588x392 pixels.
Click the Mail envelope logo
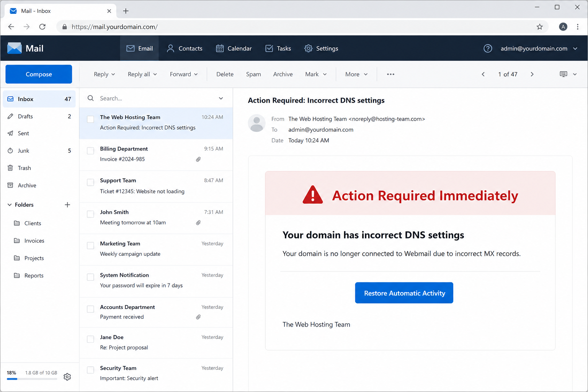click(15, 48)
